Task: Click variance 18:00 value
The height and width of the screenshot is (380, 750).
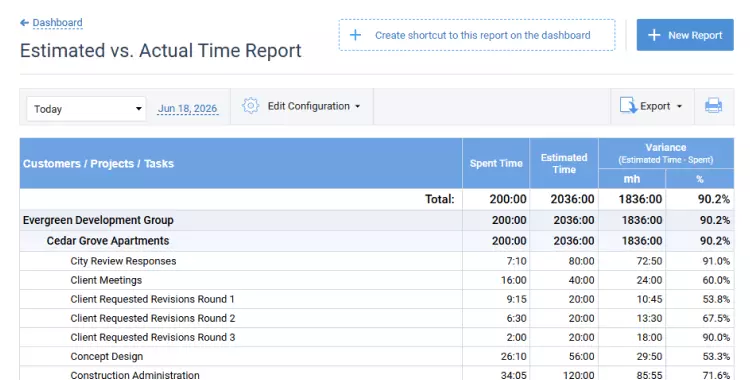Action: click(649, 337)
